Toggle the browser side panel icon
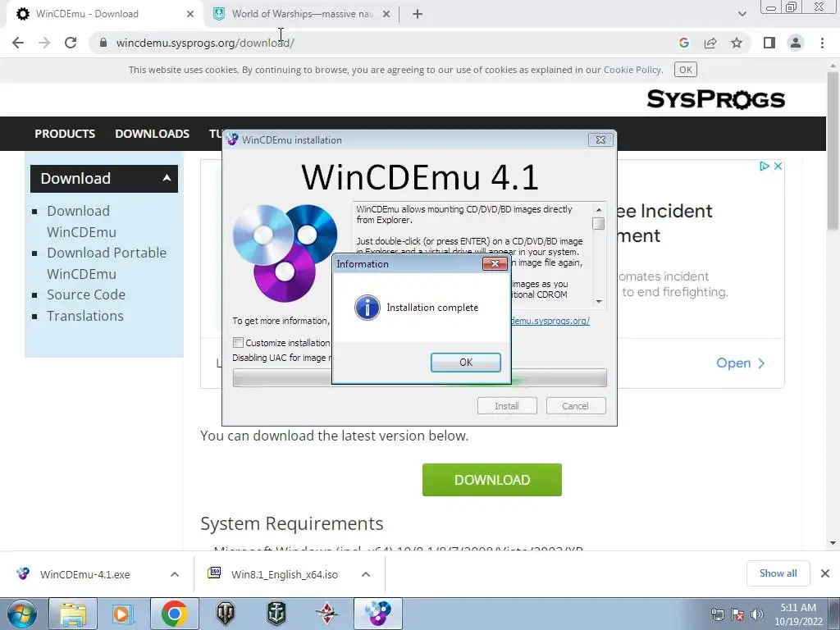 pos(769,43)
